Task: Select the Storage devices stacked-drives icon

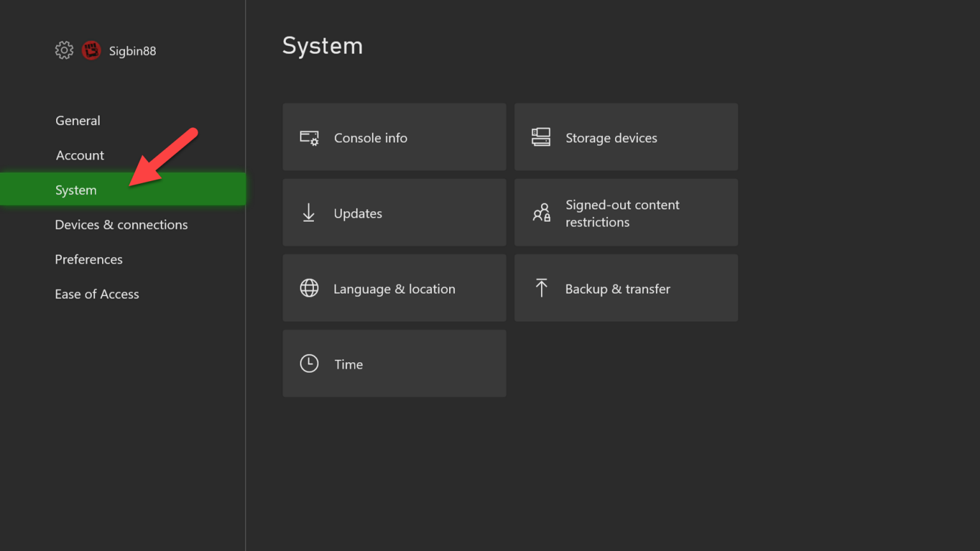Action: (x=541, y=136)
